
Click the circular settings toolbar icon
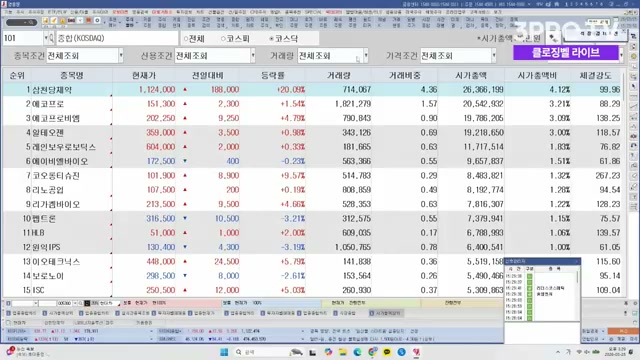(x=97, y=21)
